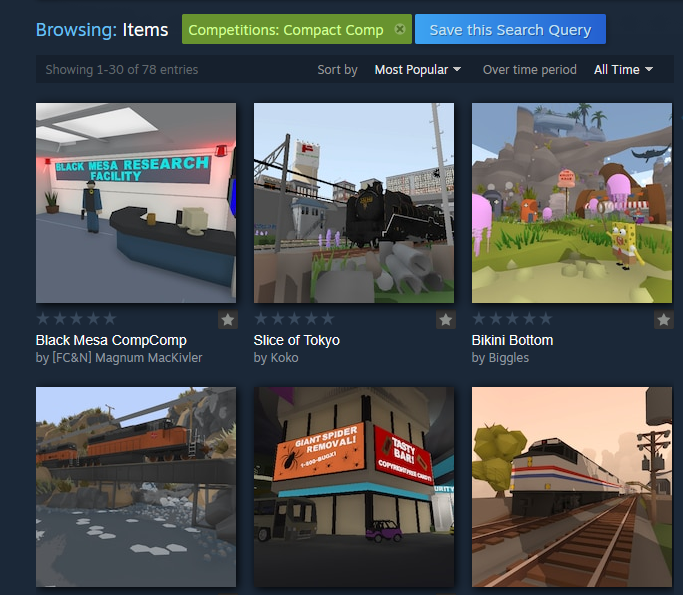The image size is (683, 595).
Task: Favorite the Slice of Tokyo item
Action: 446,320
